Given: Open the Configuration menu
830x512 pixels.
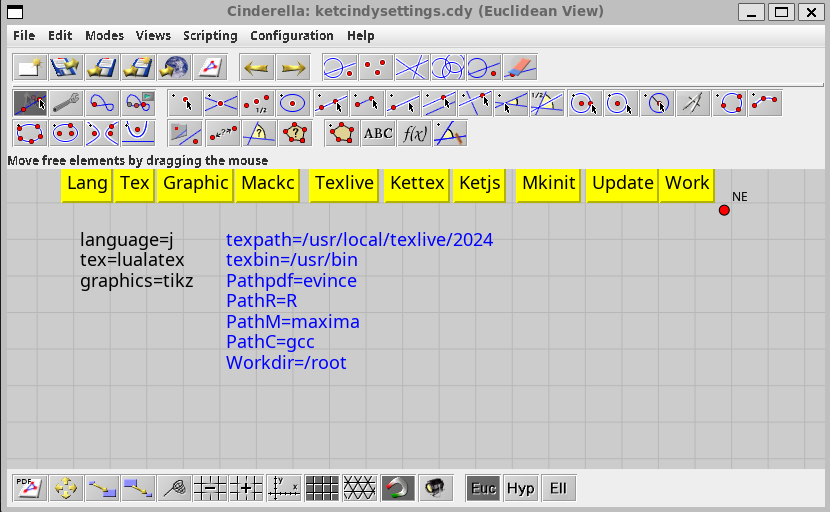Looking at the screenshot, I should click(292, 35).
